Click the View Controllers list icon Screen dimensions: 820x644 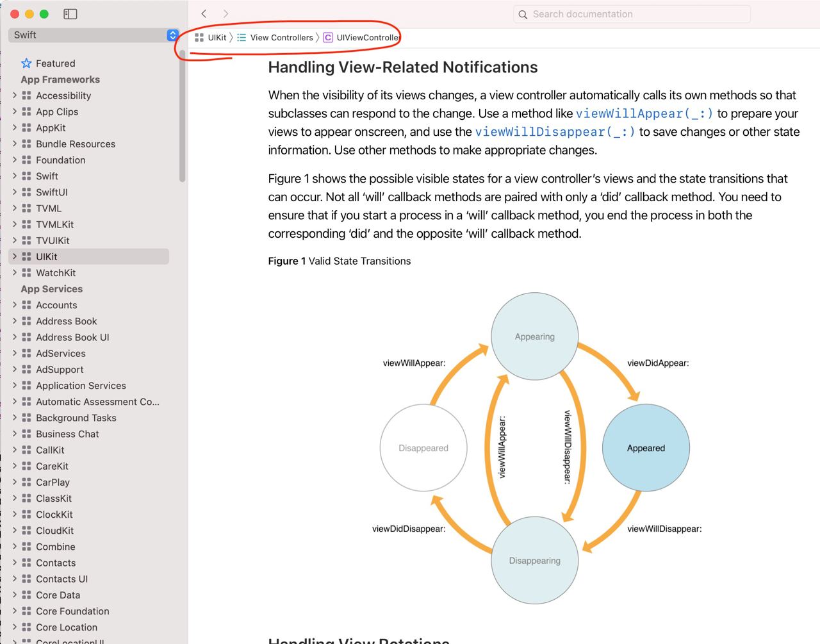click(242, 38)
